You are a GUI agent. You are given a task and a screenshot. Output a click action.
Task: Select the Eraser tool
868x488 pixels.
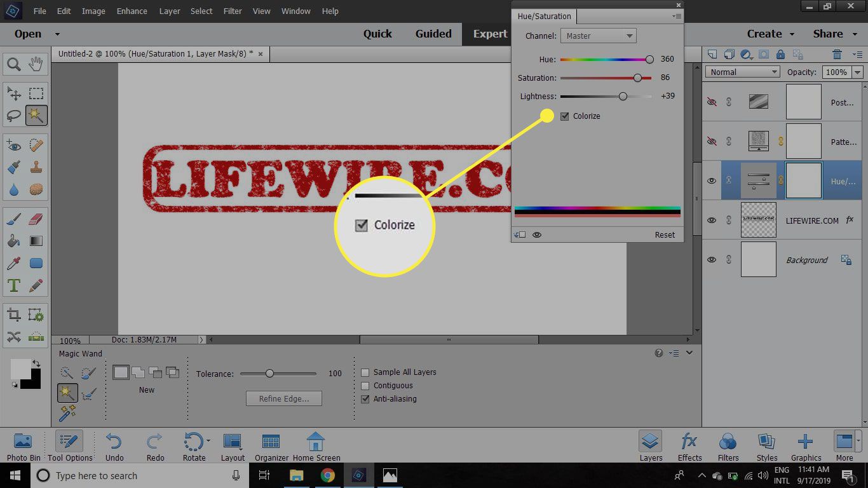point(36,219)
